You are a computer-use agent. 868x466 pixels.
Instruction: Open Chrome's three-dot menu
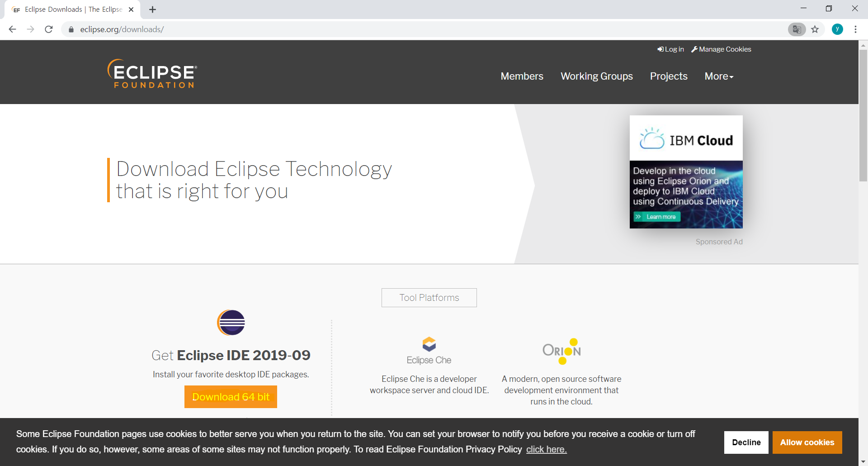point(855,29)
